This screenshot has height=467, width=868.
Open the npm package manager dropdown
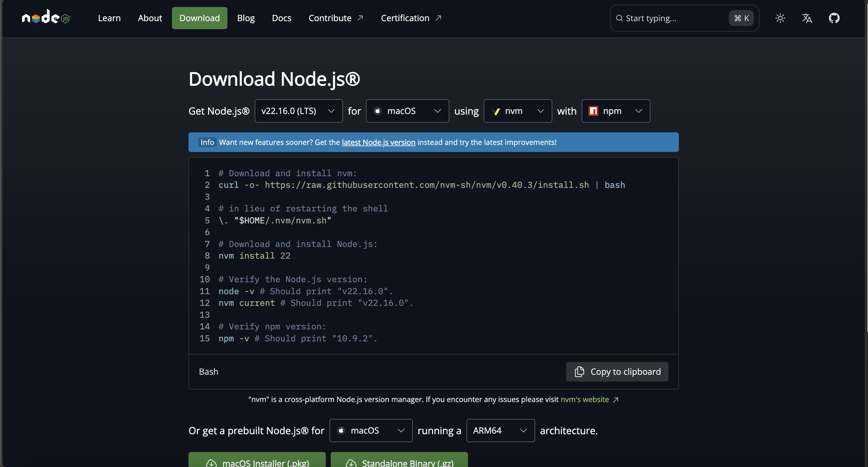click(616, 111)
